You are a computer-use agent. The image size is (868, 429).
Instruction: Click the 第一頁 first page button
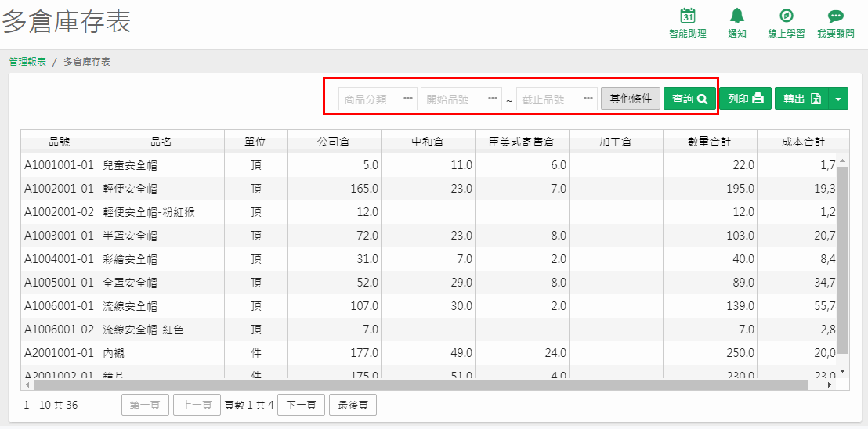click(145, 405)
